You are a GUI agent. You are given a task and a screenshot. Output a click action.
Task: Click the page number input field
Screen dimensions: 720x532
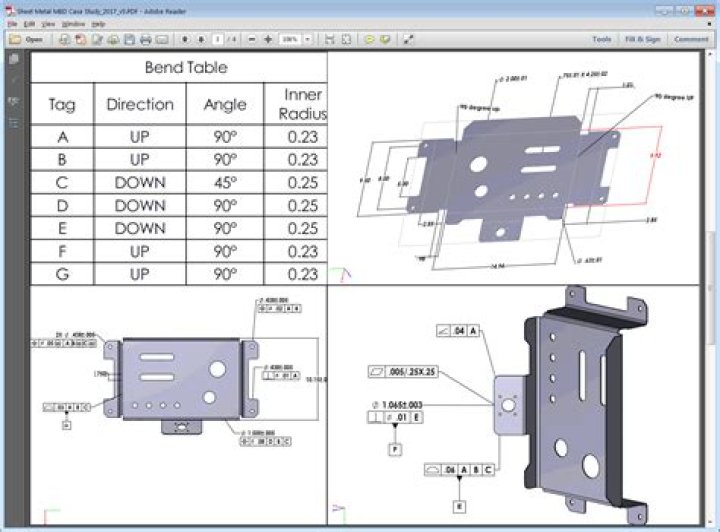(x=218, y=39)
